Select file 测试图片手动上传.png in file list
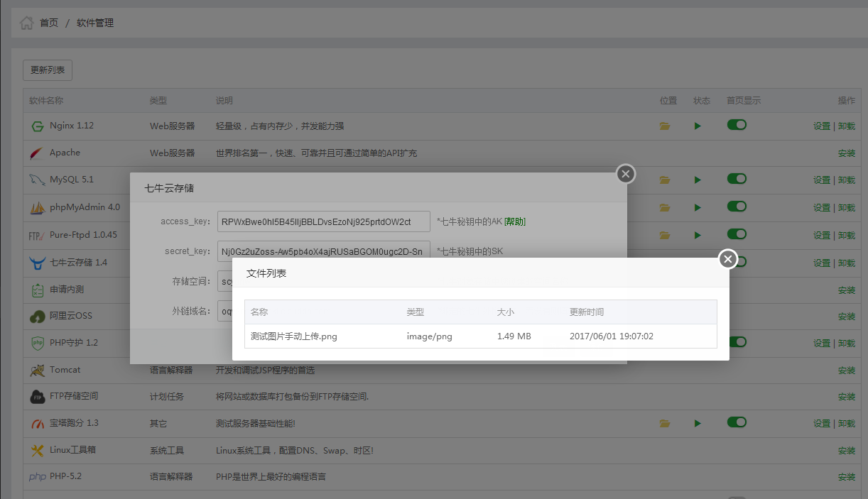Screen dimensions: 868x499 pyautogui.click(x=294, y=336)
